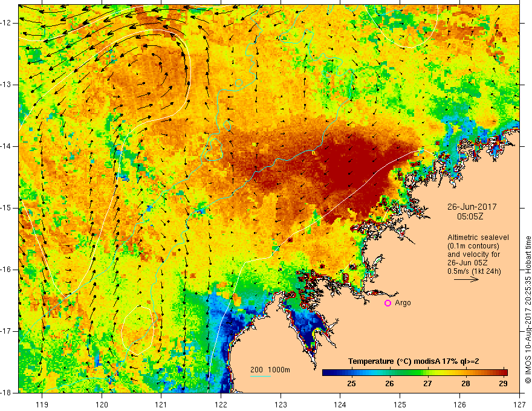532x411 pixels.
Task: Click the '27' colorbar tick label
Action: (427, 384)
